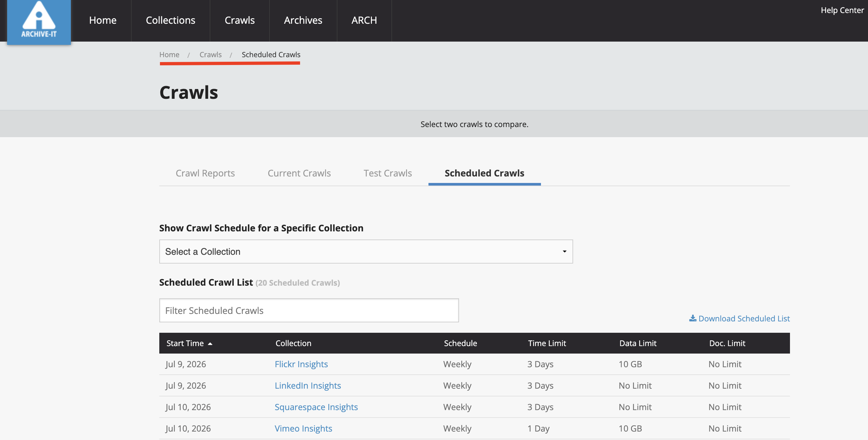Screen dimensions: 868x440
Task: Select the Test Crawls tab
Action: pyautogui.click(x=388, y=173)
